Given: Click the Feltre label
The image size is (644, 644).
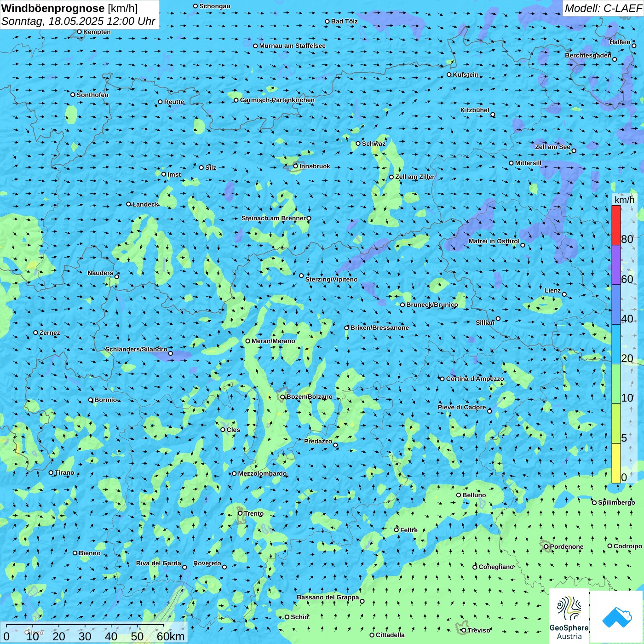Looking at the screenshot, I should point(408,530).
